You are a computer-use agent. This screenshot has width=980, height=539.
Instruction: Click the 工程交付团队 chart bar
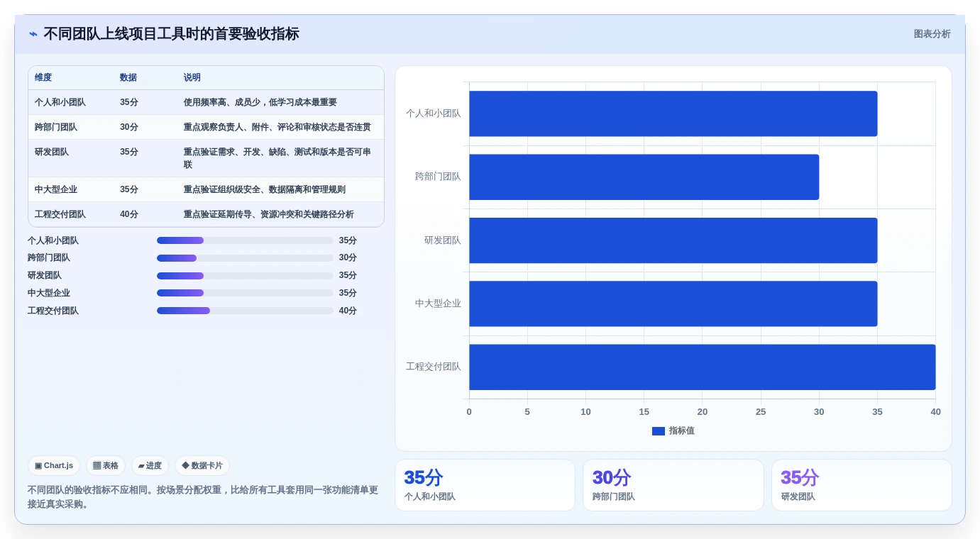[x=703, y=367]
